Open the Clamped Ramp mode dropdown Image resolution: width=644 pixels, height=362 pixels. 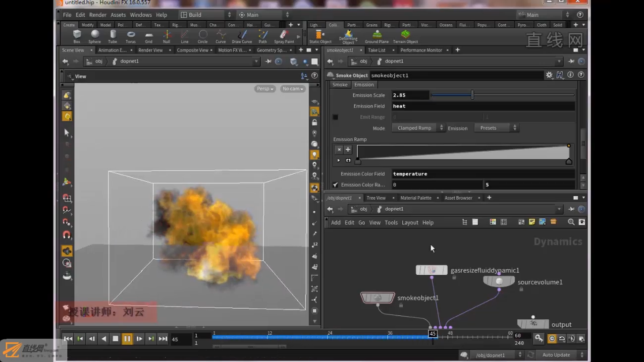pyautogui.click(x=418, y=128)
